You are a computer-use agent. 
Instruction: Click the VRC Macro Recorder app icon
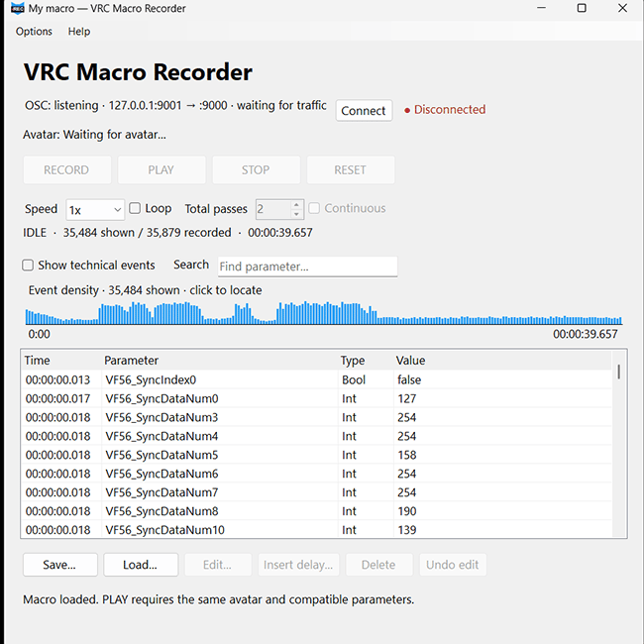(x=17, y=8)
